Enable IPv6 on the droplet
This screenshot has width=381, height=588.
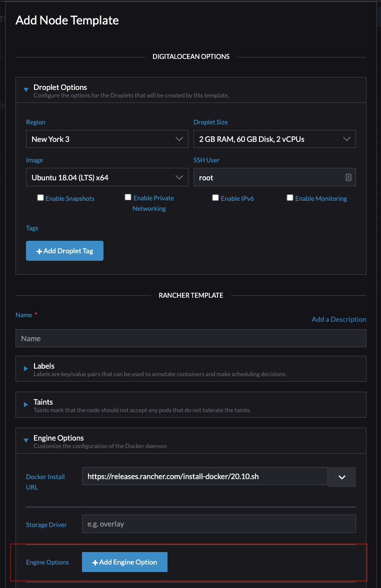click(215, 197)
